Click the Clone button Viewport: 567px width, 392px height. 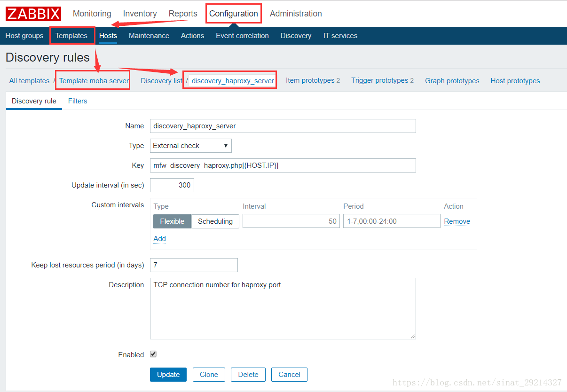(x=209, y=375)
